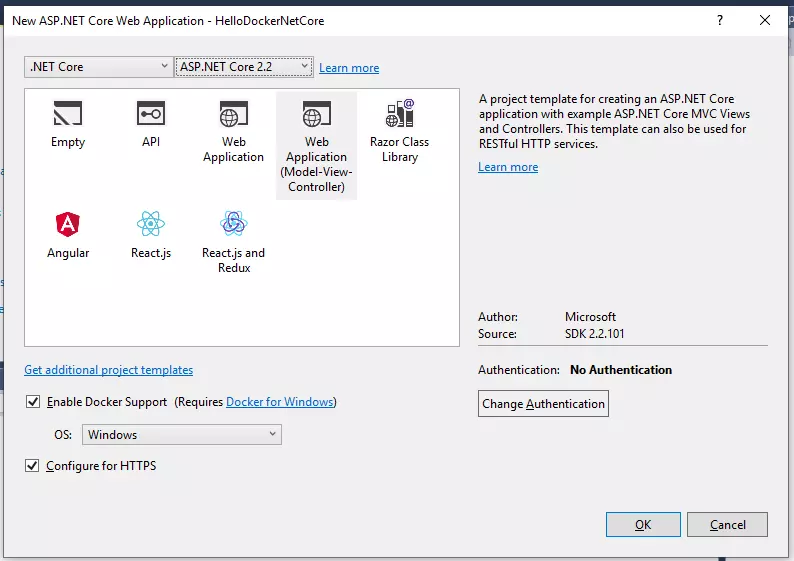Open Learn more link under template description
Viewport: 794px width, 561px height.
click(x=508, y=167)
